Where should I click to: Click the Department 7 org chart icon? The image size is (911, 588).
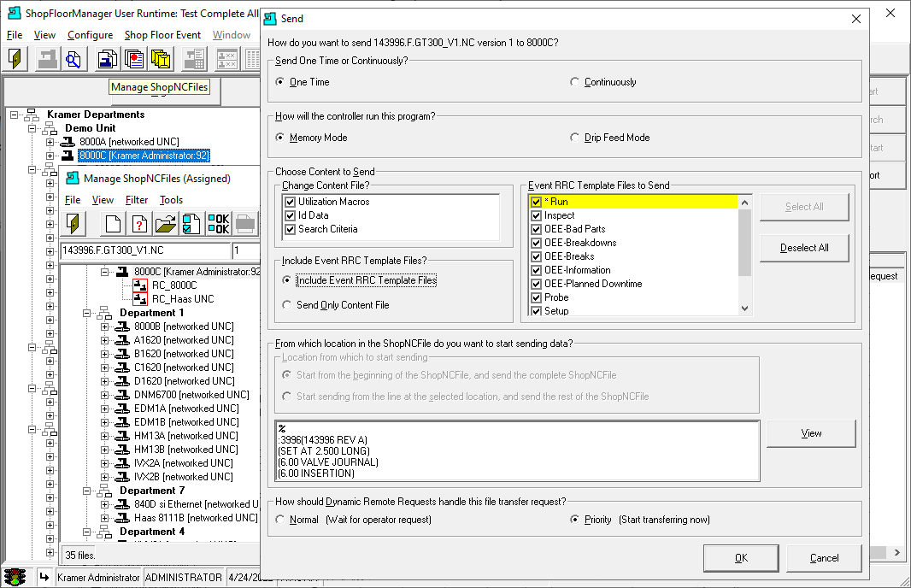[x=104, y=491]
